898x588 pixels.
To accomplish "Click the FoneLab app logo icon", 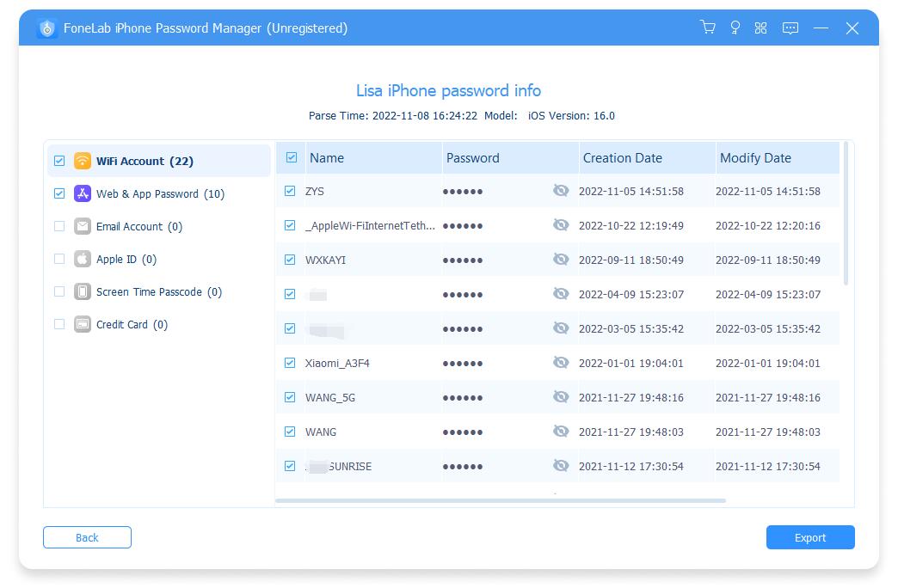I will [47, 28].
